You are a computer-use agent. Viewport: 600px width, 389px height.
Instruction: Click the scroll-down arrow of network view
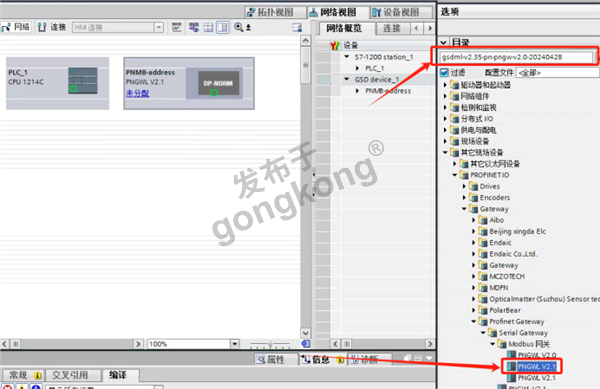coord(305,333)
